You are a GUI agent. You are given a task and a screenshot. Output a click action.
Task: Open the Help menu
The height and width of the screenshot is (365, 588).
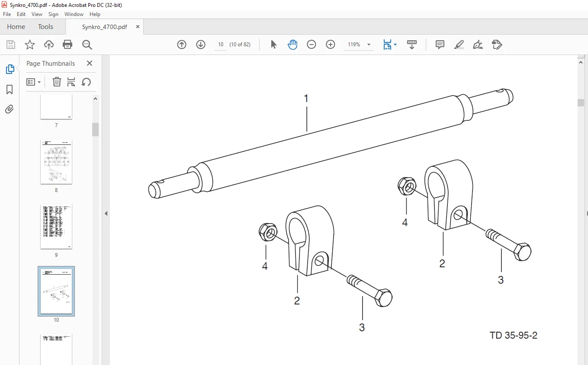[x=95, y=14]
